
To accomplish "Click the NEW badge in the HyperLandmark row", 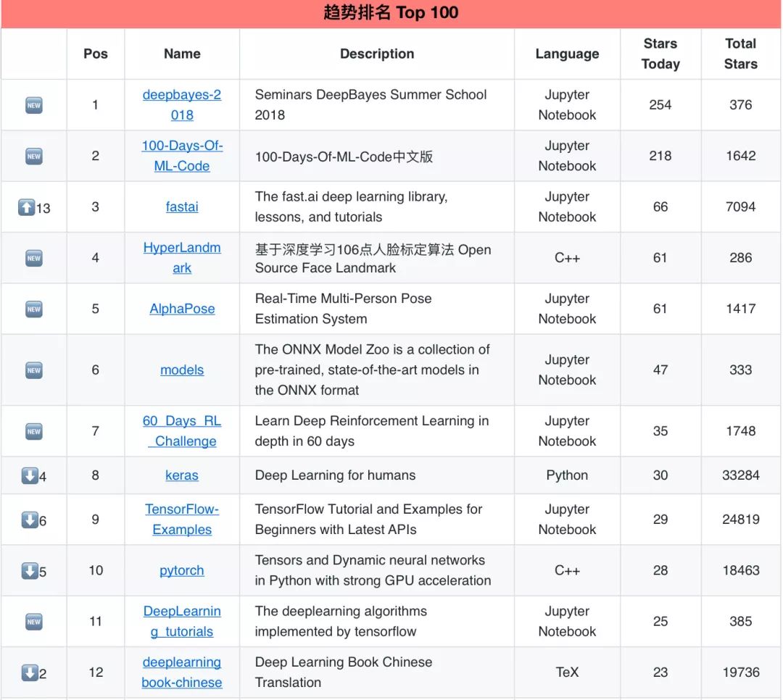I will 34,258.
